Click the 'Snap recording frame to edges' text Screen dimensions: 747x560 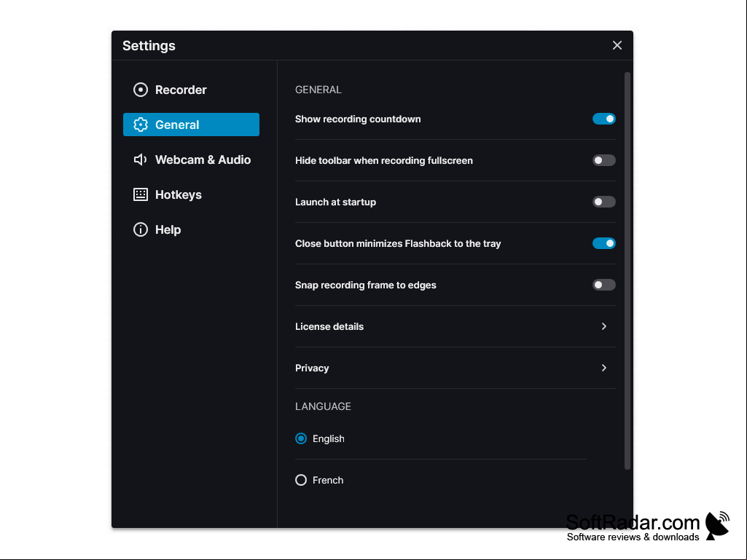[x=365, y=285]
